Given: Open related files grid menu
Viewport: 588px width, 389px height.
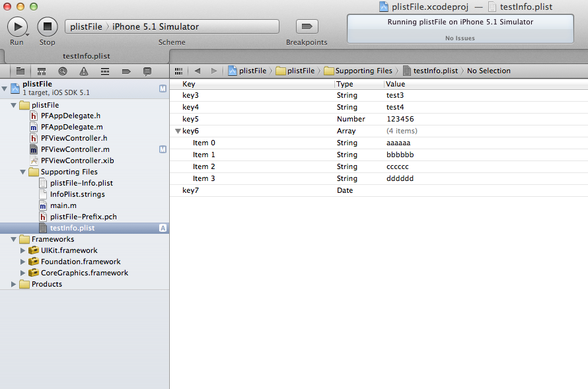Looking at the screenshot, I should point(178,71).
